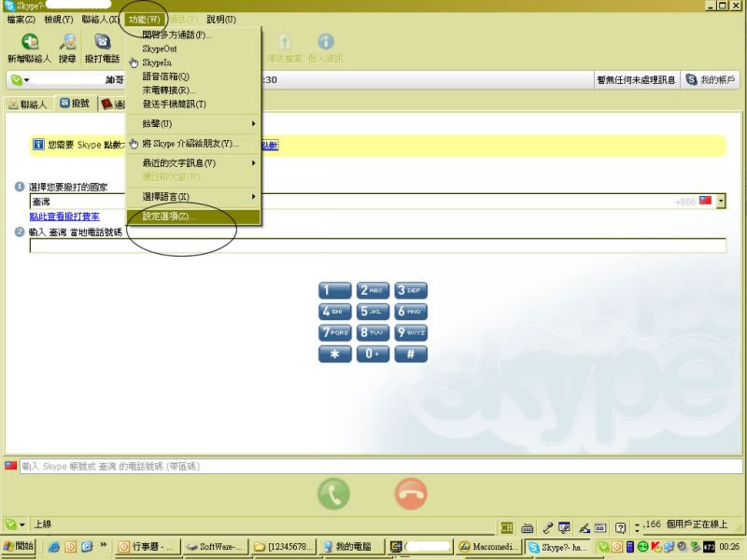Open the [12345678 folder taskbar button
This screenshot has width=747, height=560.
(284, 547)
